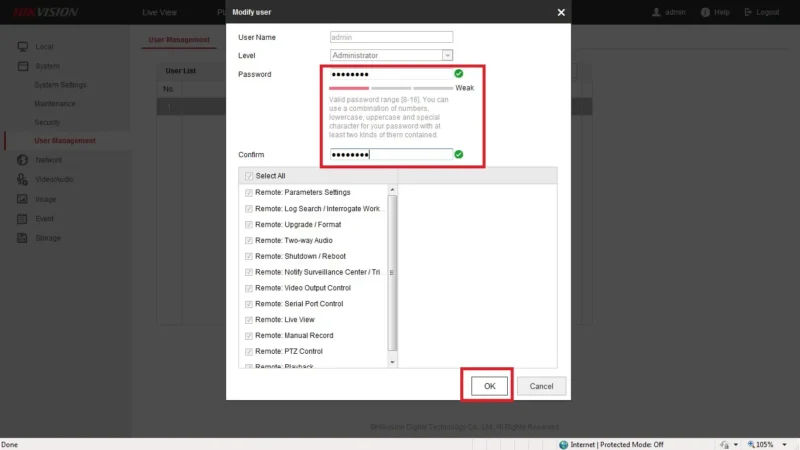The image size is (800, 450).
Task: Close the Modify user dialog
Action: 561,12
